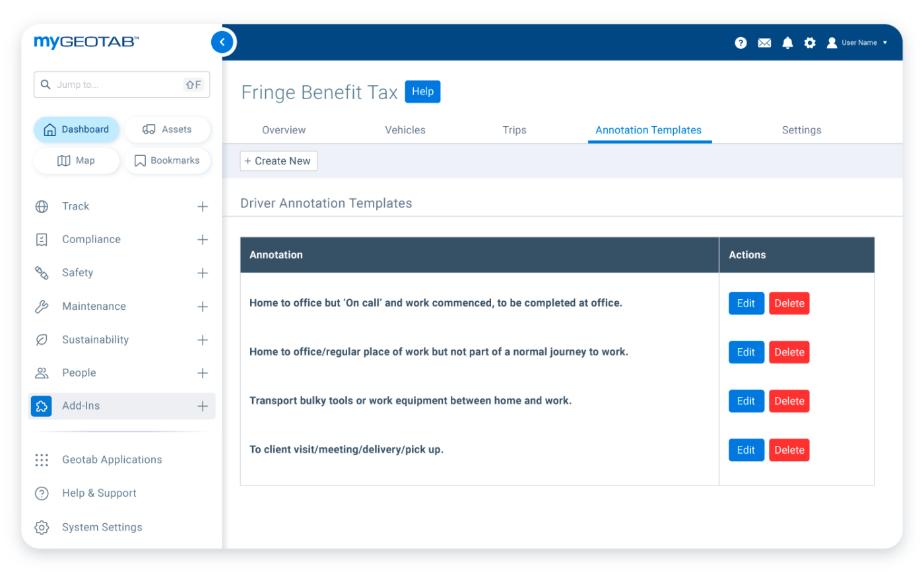Collapse the sidebar using the chevron button

pos(222,42)
